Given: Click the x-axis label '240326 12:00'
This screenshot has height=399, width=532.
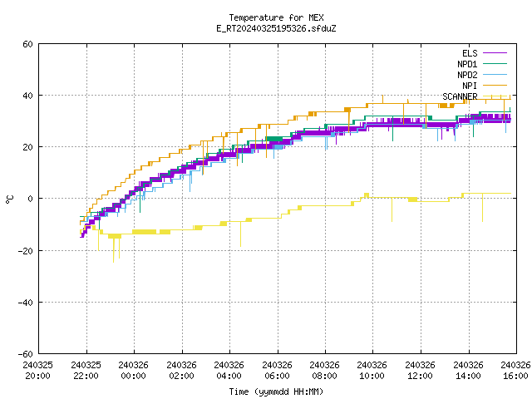Looking at the screenshot, I should [421, 371].
